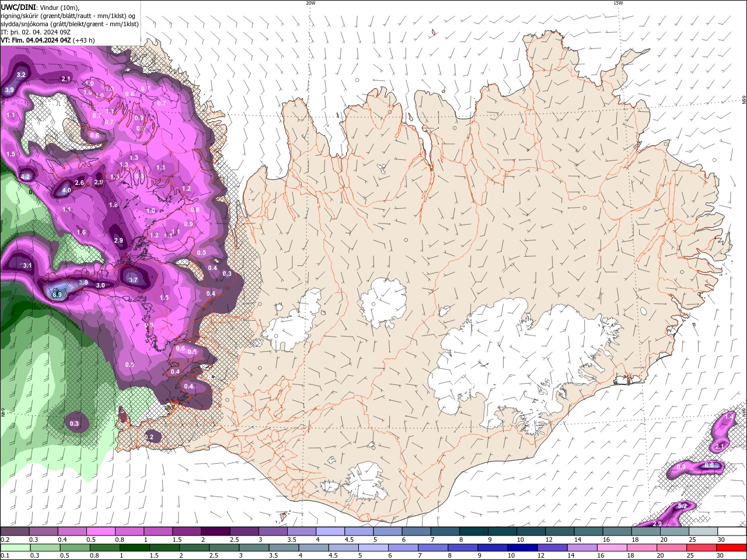Screen dimensions: 747x560
Task: Select light grey snow swatch between 25 and 30
Action: pos(704,531)
